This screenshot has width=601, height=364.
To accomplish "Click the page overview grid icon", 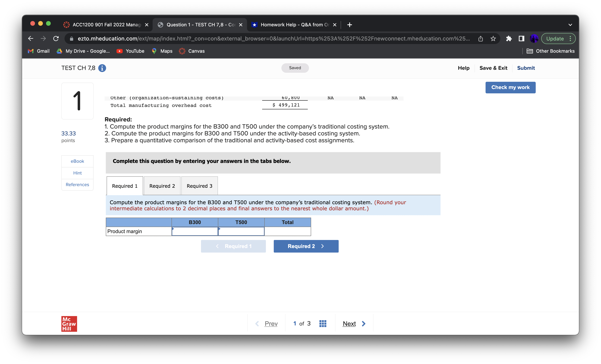I will point(323,323).
